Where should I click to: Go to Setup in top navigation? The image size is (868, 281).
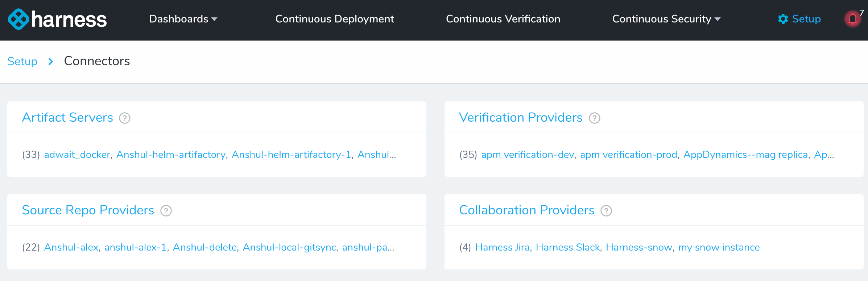pyautogui.click(x=806, y=19)
